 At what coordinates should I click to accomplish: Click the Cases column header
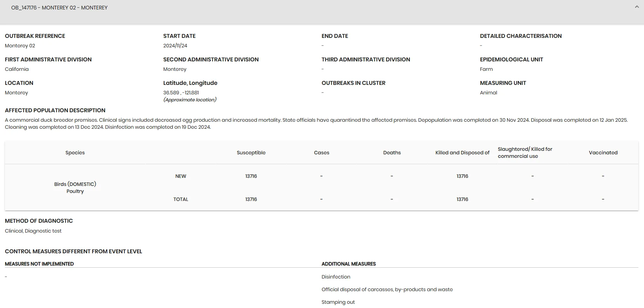tap(321, 153)
